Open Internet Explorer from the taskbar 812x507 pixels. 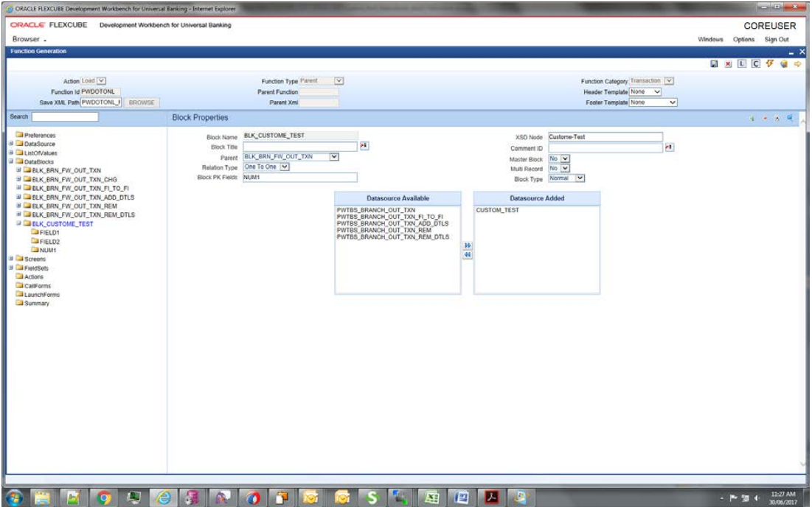pyautogui.click(x=164, y=497)
